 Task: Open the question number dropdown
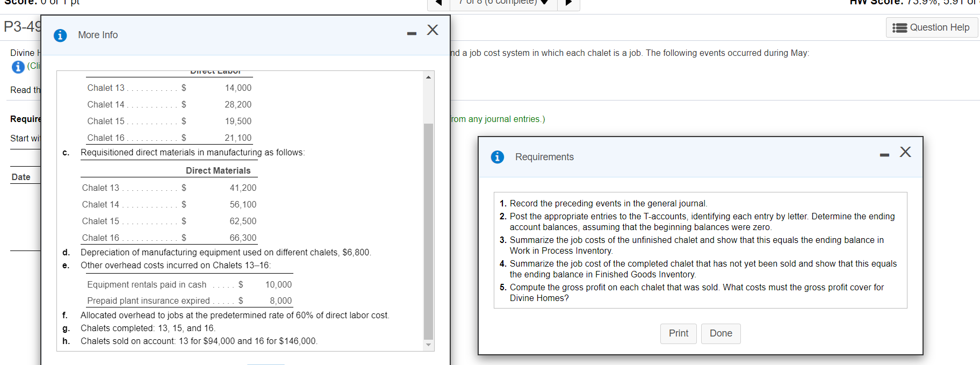(x=503, y=3)
